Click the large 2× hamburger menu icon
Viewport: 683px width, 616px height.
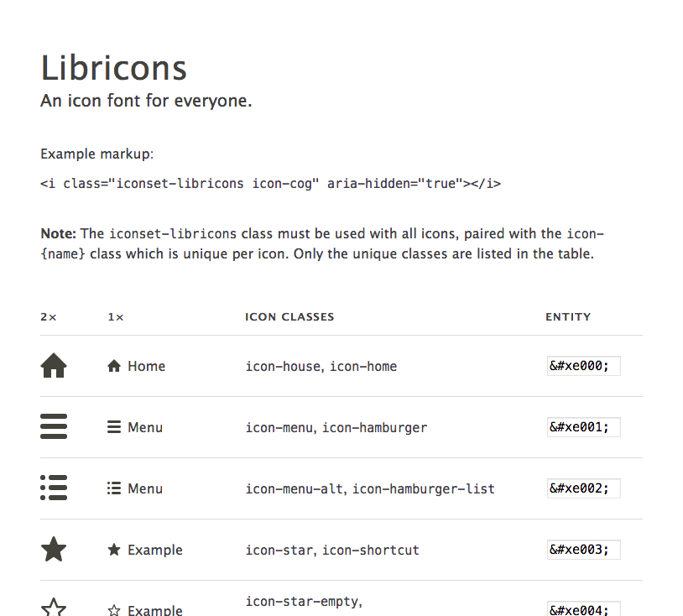54,427
